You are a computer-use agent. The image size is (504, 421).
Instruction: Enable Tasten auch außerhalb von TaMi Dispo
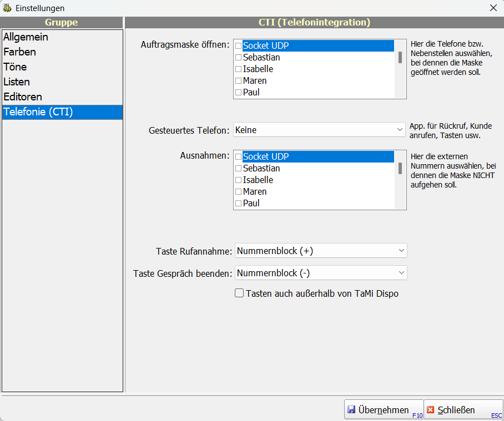point(239,293)
